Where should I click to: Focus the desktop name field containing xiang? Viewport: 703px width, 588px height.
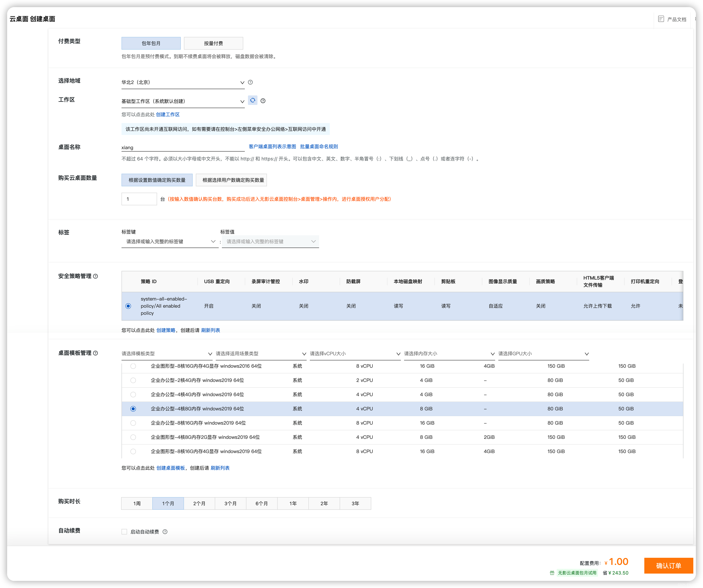183,148
